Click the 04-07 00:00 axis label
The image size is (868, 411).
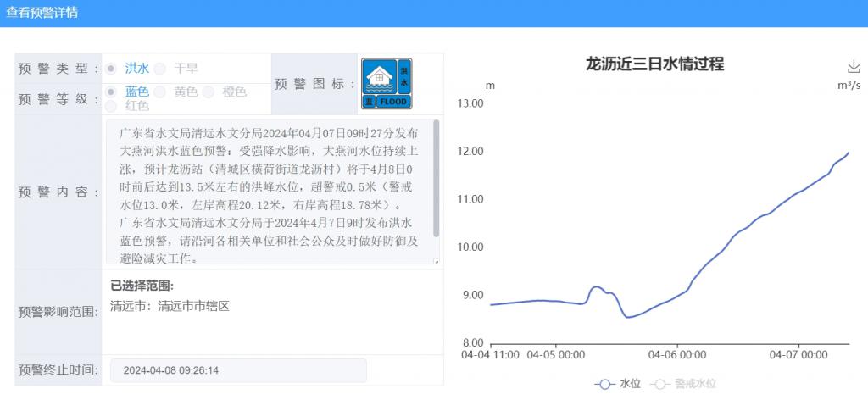798,355
